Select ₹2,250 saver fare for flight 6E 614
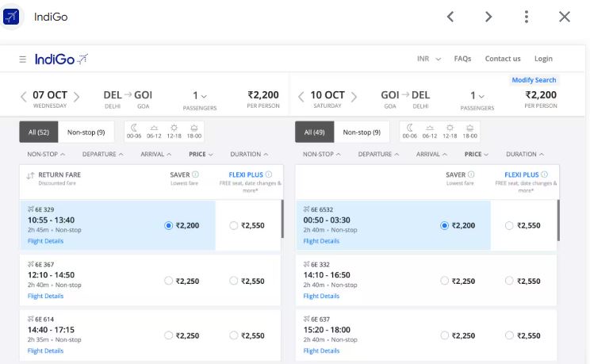The image size is (590, 364). pyautogui.click(x=169, y=335)
